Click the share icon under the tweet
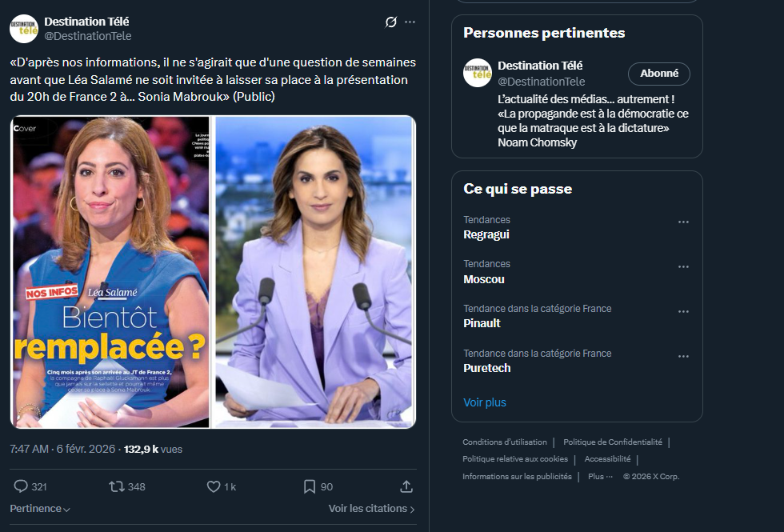 point(406,486)
